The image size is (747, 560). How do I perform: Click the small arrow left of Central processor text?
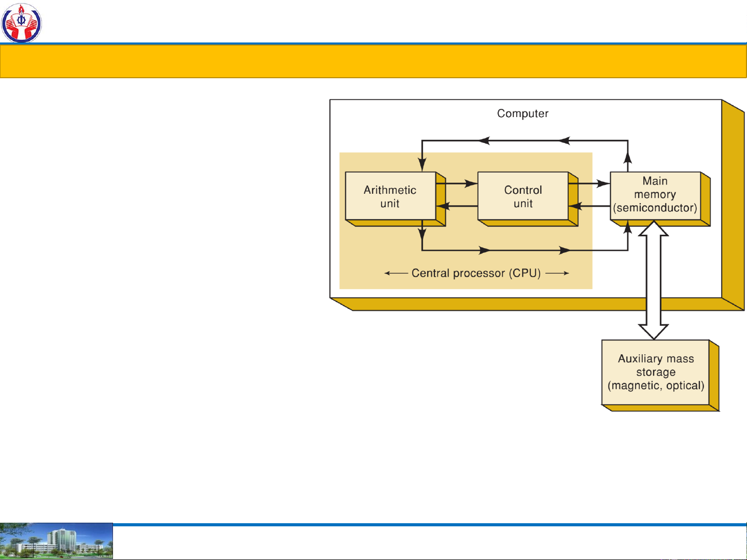coord(396,273)
